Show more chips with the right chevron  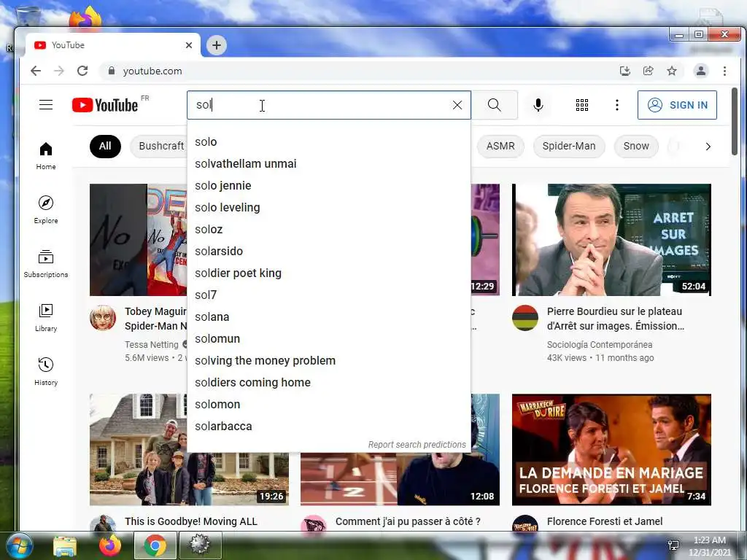coord(708,147)
